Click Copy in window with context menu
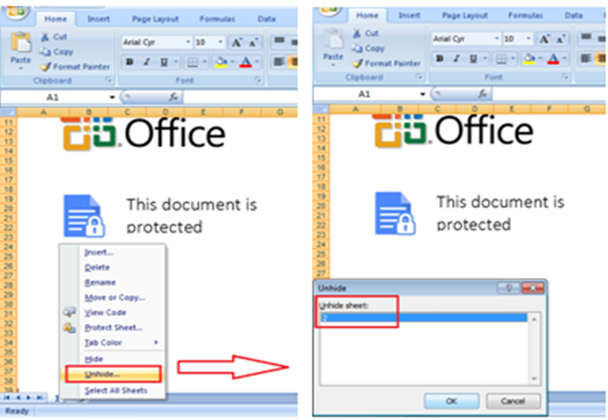The image size is (608, 420). (57, 52)
